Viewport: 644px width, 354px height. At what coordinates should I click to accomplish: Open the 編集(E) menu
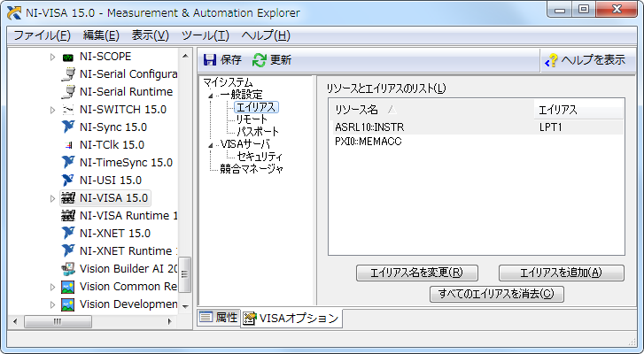tap(101, 35)
